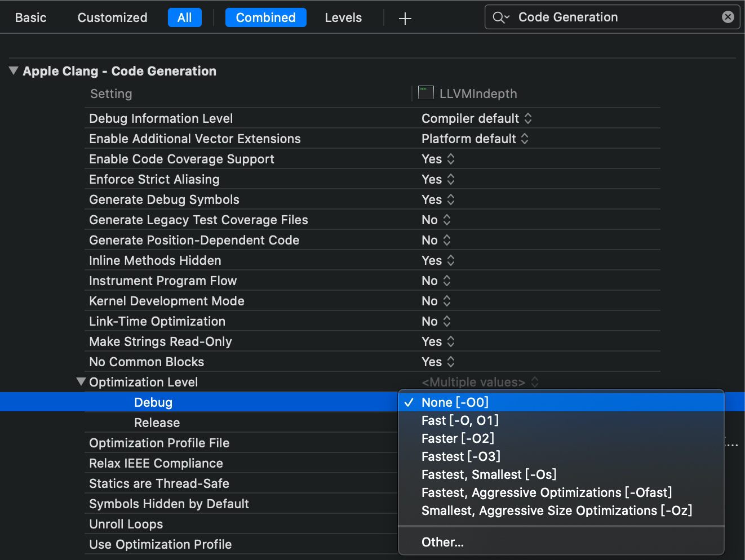The image size is (745, 560).
Task: Select Generate Debug Symbols name
Action: tap(164, 199)
